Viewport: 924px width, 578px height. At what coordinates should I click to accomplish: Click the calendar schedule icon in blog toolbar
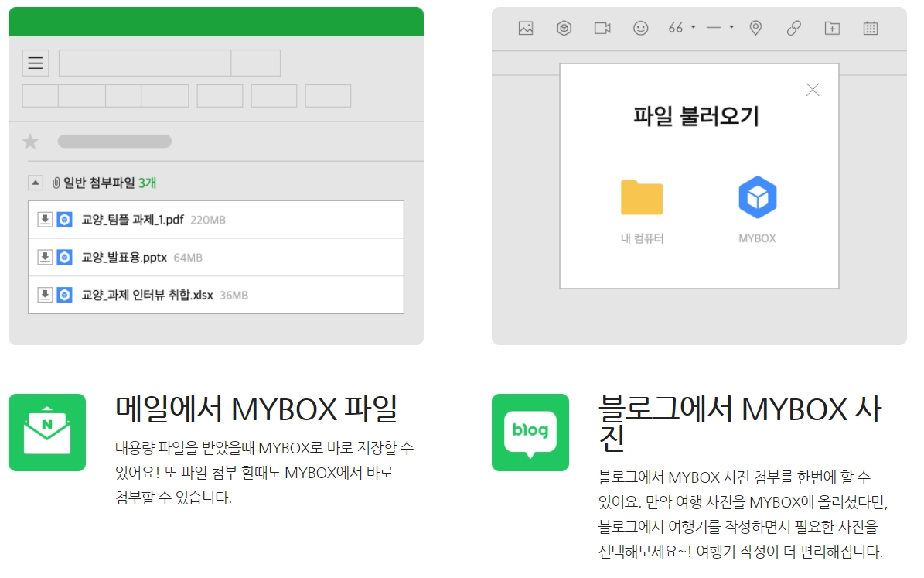point(871,28)
